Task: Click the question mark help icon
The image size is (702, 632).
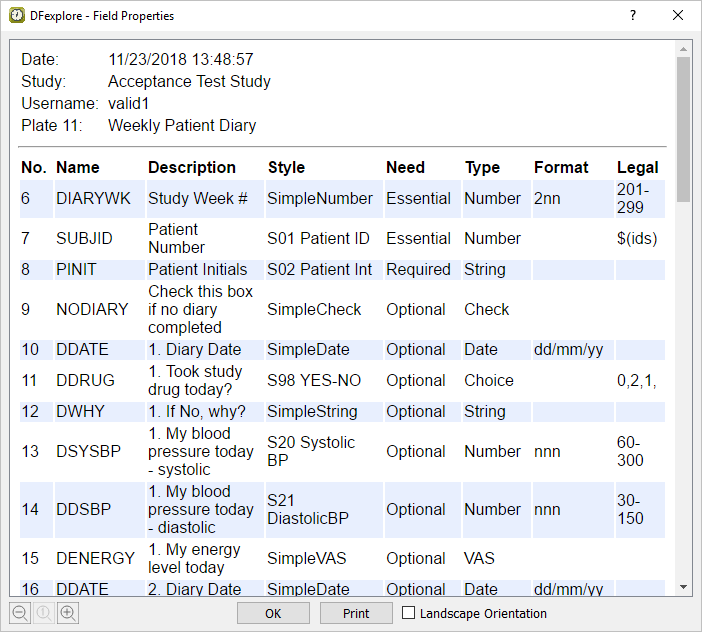Action: pyautogui.click(x=632, y=16)
